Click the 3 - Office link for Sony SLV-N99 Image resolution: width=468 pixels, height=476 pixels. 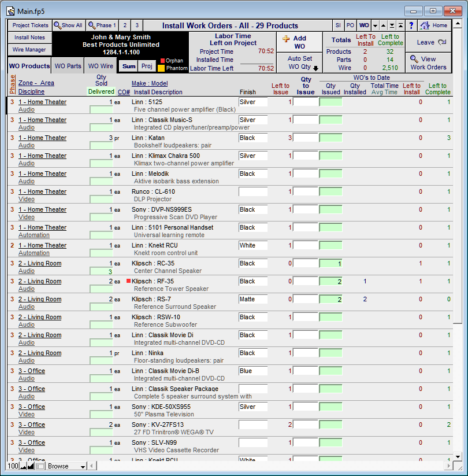pos(32,442)
